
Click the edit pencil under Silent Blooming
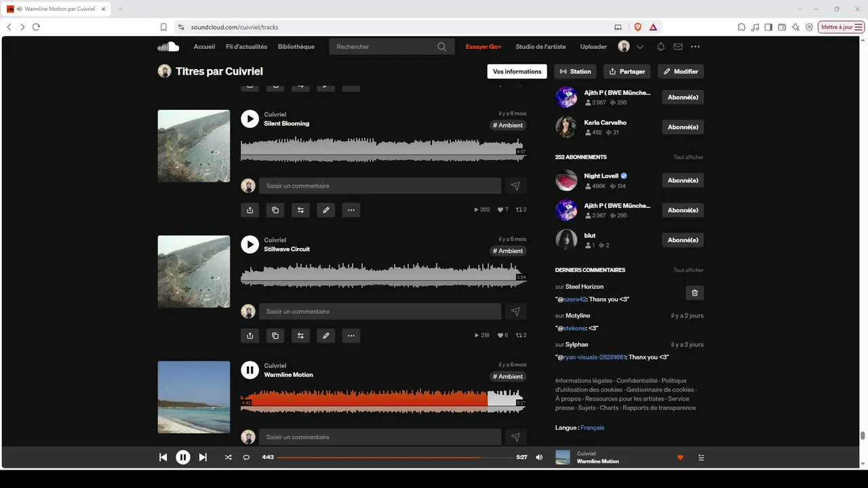click(326, 210)
